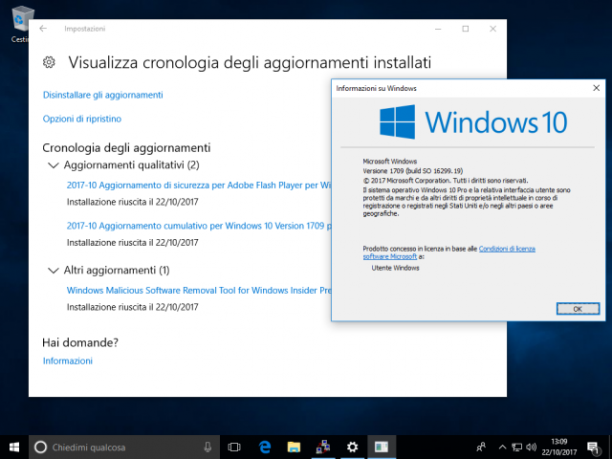This screenshot has height=459, width=612.
Task: Open the Windows Start menu
Action: click(x=14, y=447)
